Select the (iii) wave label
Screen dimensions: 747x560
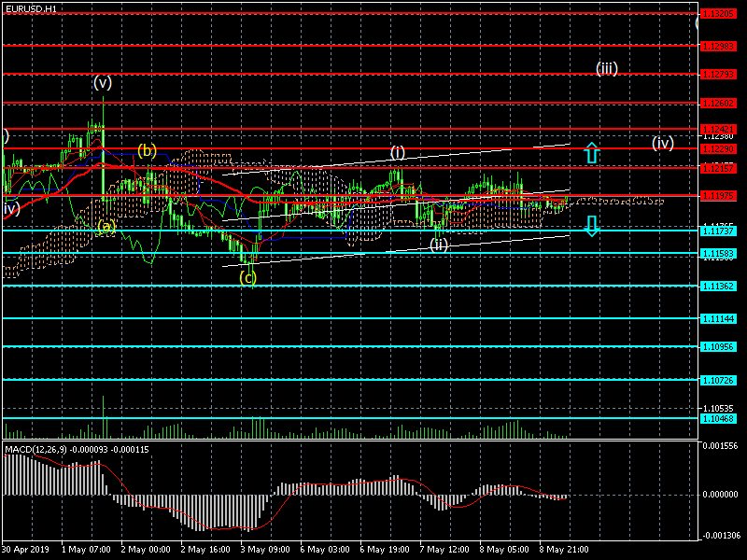[x=607, y=68]
